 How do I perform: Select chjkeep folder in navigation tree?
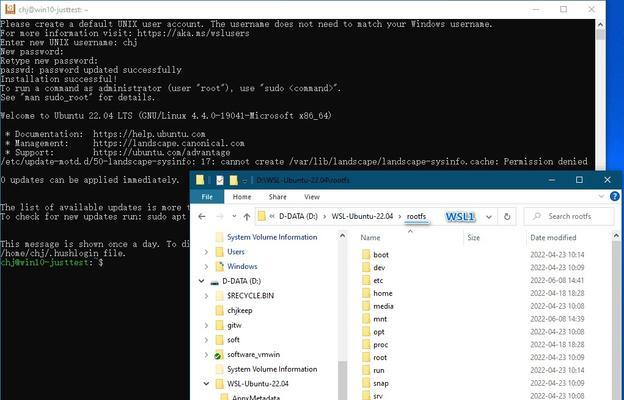pos(240,310)
